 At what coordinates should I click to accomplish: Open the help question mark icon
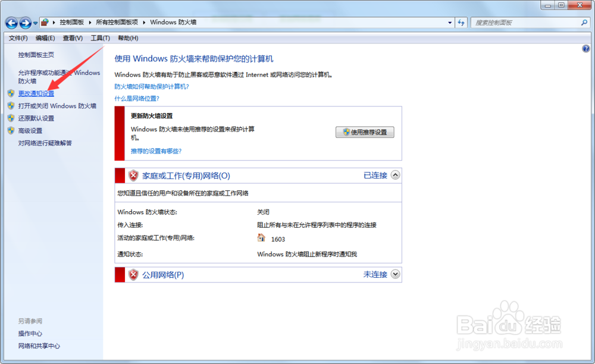click(x=586, y=49)
